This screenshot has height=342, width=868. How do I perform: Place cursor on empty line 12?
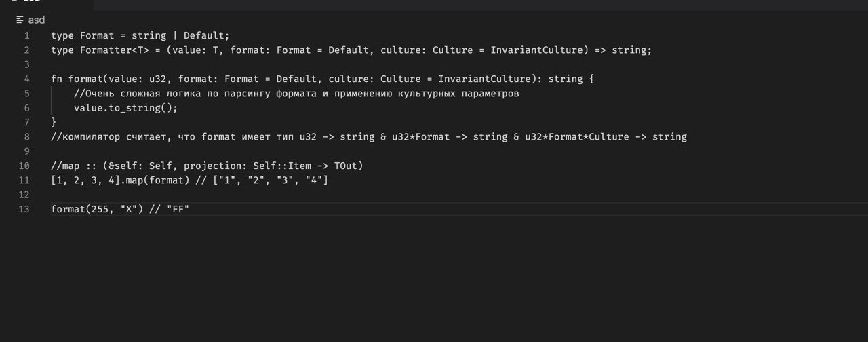pos(434,195)
